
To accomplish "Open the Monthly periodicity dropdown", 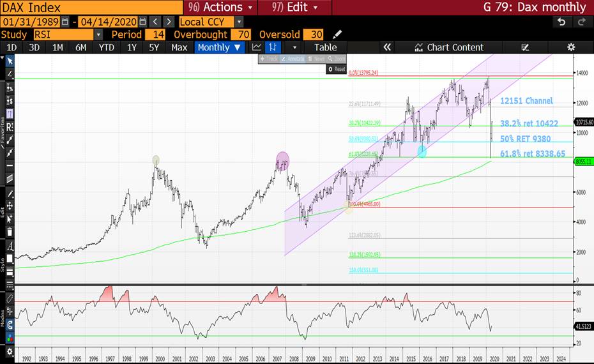I will tap(219, 47).
